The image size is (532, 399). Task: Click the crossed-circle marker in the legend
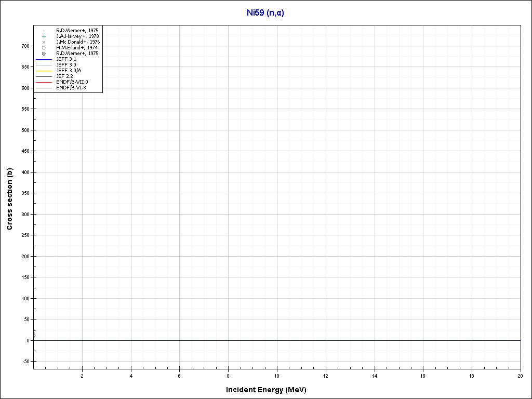coord(44,54)
